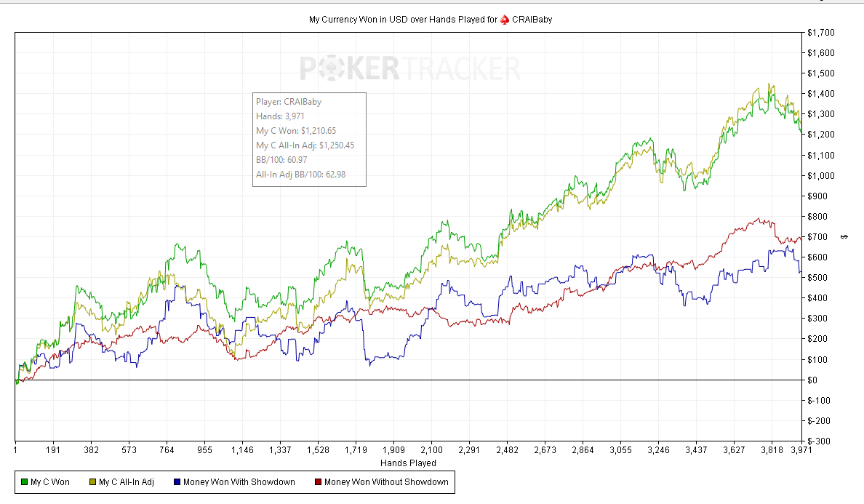Click the 3,971 x-axis tick label

(x=801, y=450)
